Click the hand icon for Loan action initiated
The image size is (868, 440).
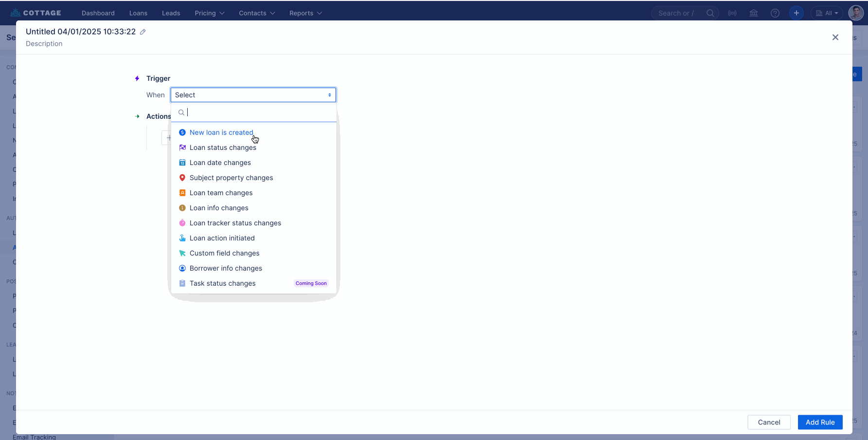[x=182, y=238]
